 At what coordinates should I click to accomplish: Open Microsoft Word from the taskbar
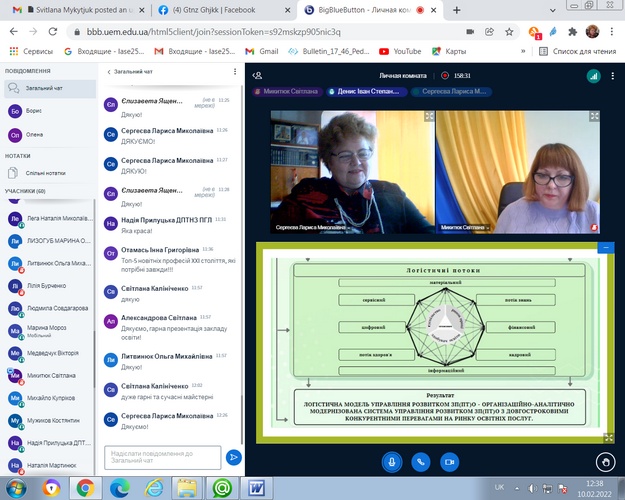click(x=256, y=487)
